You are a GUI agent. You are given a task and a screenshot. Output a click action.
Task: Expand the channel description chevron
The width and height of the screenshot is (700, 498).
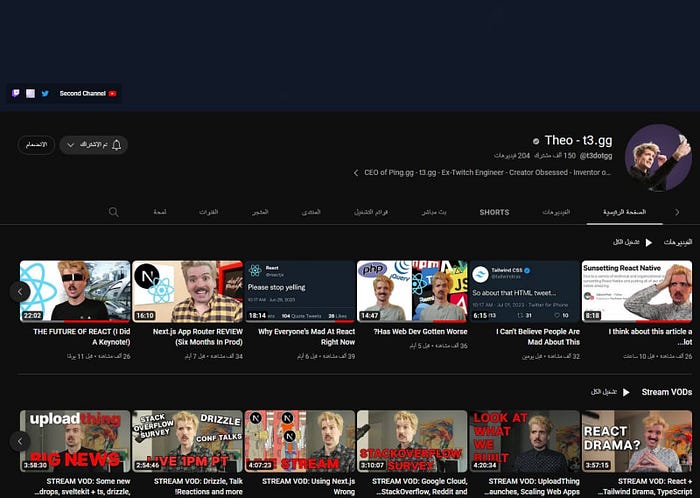click(x=356, y=173)
